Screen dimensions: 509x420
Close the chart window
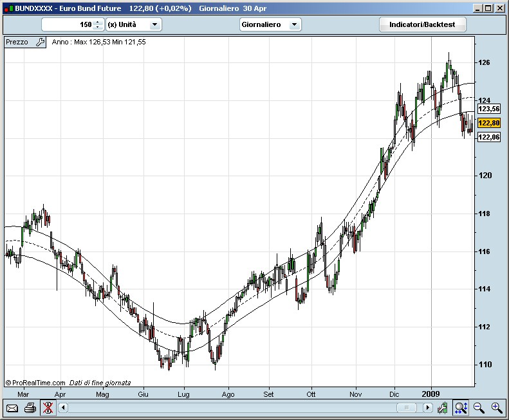click(x=499, y=8)
